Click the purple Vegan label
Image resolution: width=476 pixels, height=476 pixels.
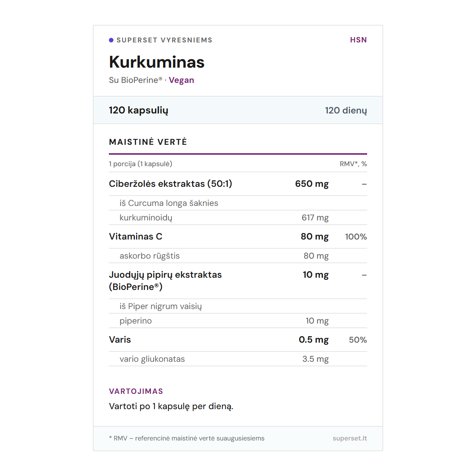(181, 80)
